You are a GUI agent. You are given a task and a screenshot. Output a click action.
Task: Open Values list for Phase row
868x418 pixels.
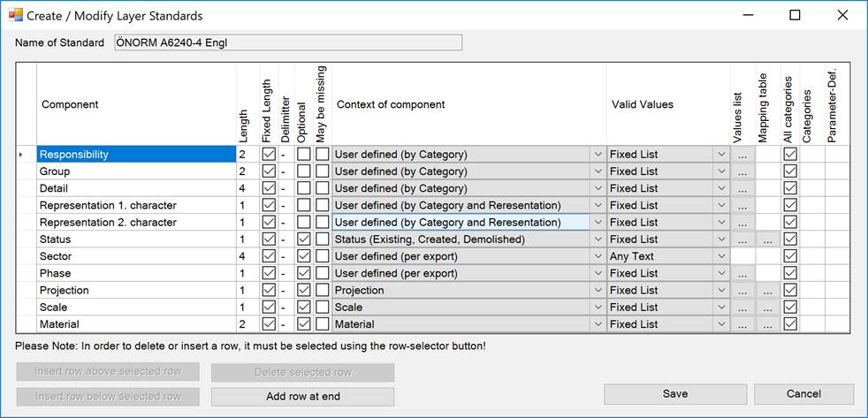point(742,274)
